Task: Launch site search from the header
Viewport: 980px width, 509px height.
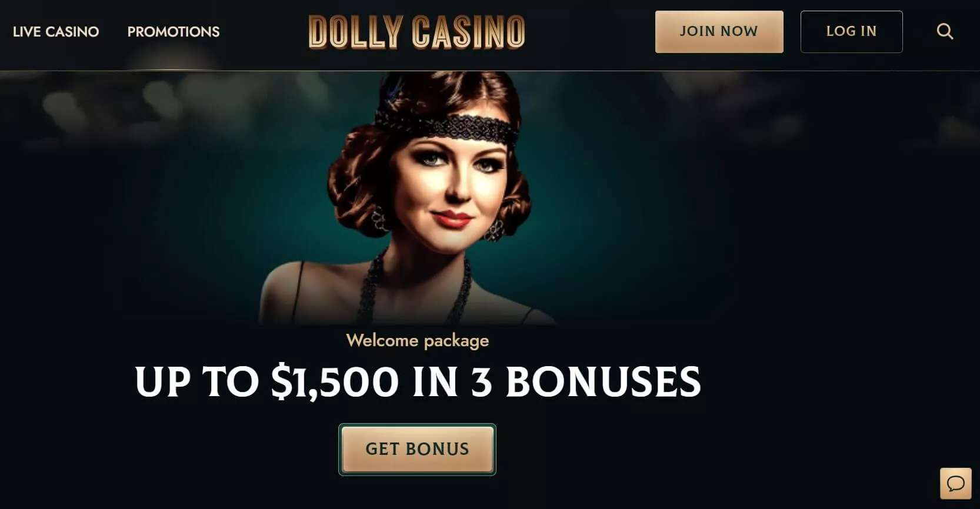Action: point(945,31)
